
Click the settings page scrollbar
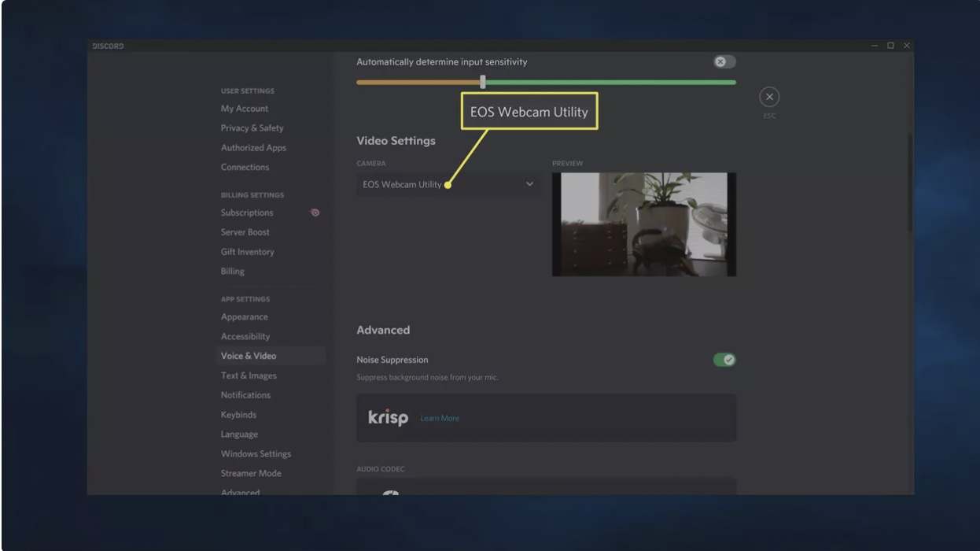point(910,183)
